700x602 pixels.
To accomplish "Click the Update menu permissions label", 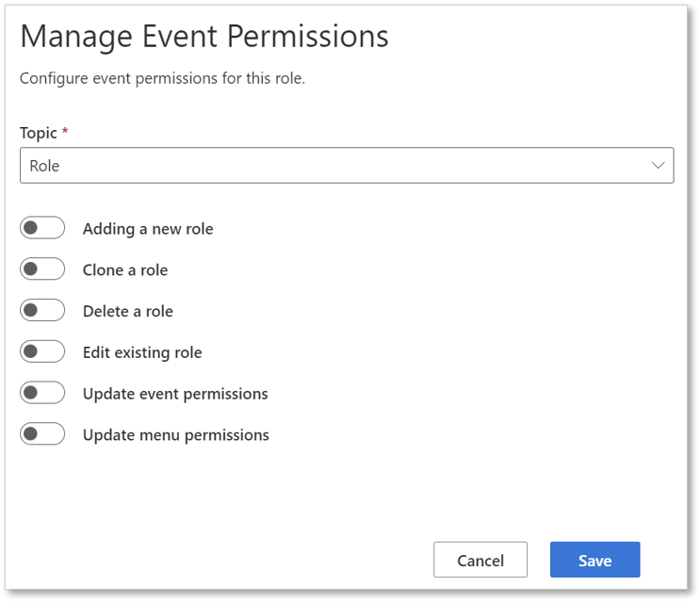I will coord(176,435).
